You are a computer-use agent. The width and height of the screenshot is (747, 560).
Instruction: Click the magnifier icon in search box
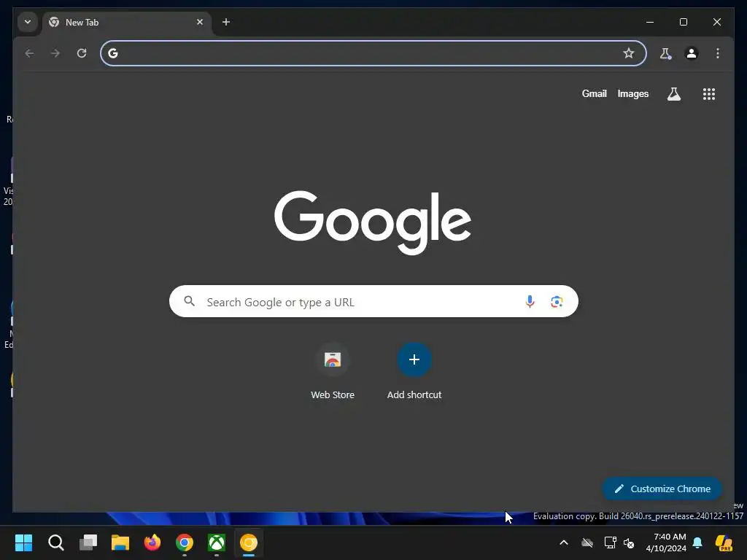click(x=190, y=301)
